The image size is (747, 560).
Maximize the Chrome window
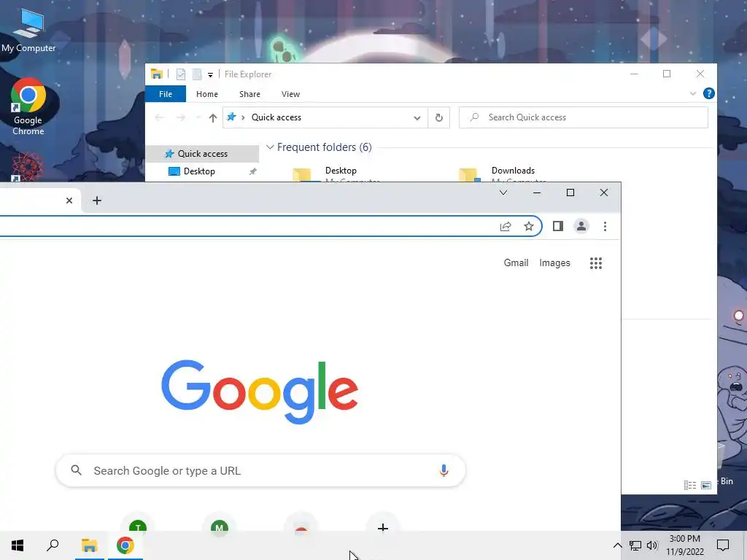(570, 192)
